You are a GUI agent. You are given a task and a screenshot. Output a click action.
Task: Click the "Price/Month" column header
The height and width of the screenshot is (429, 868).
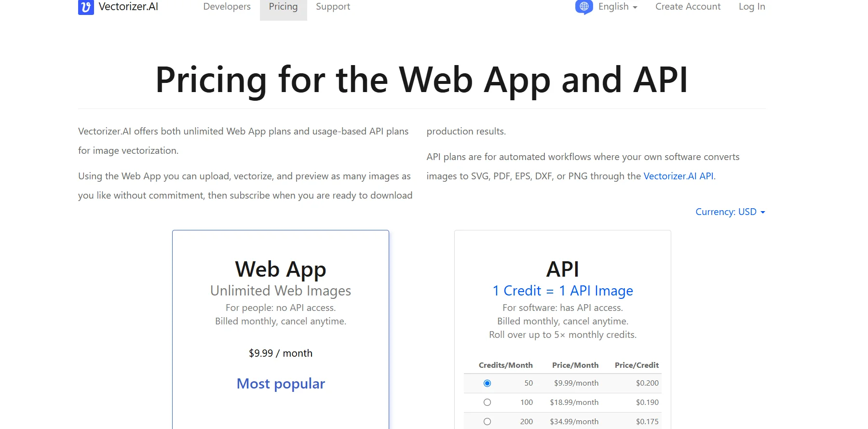(575, 365)
